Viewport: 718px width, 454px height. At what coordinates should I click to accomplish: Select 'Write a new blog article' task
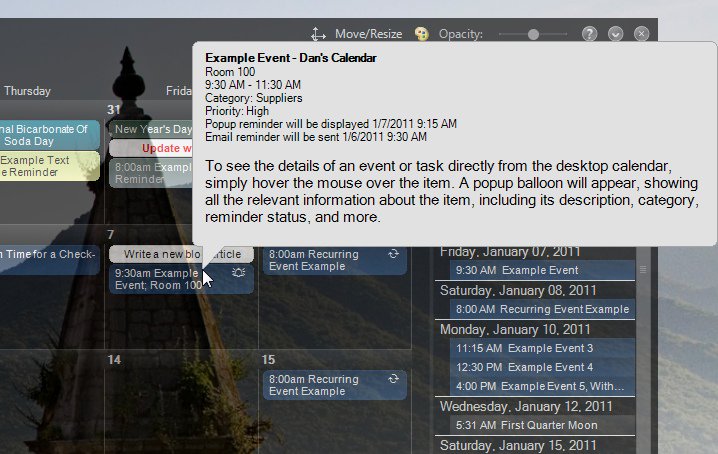click(x=181, y=254)
